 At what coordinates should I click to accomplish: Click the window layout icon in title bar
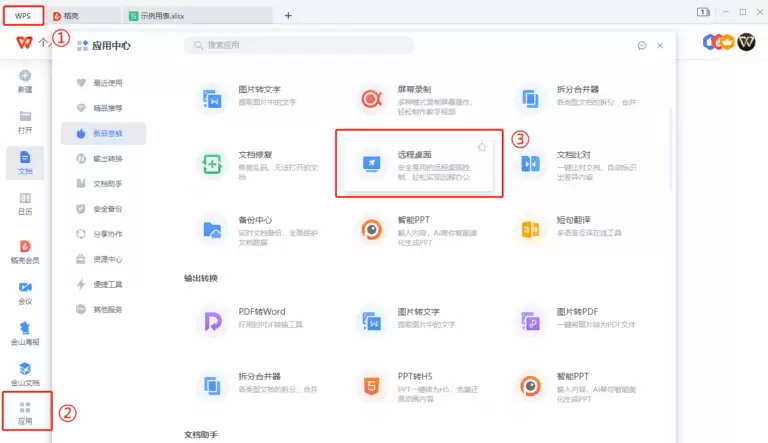pyautogui.click(x=703, y=12)
